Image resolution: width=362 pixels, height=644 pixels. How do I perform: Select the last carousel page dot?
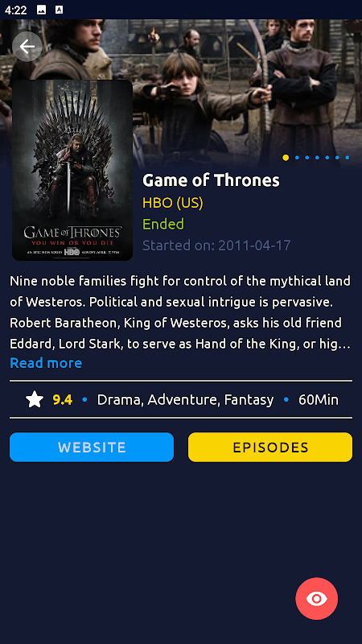click(348, 158)
